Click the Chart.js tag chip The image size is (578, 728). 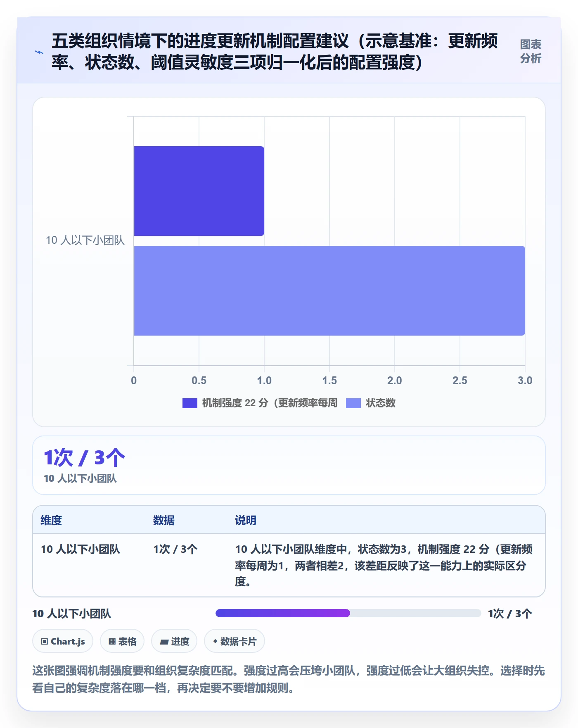[63, 641]
